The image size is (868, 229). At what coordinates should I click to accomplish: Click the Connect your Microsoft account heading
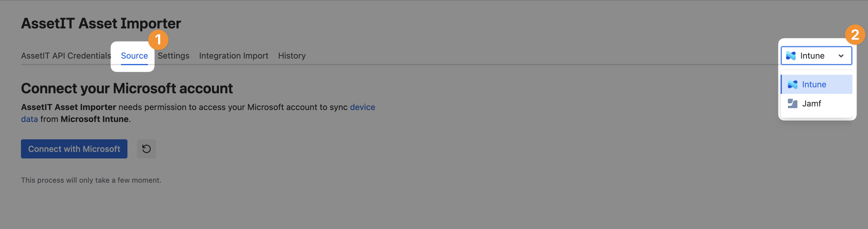[x=127, y=88]
